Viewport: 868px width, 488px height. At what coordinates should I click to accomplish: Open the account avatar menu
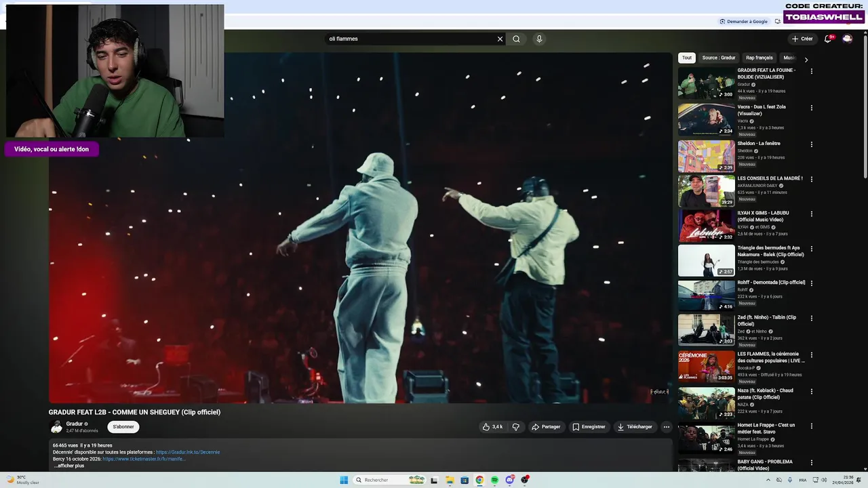pos(847,39)
